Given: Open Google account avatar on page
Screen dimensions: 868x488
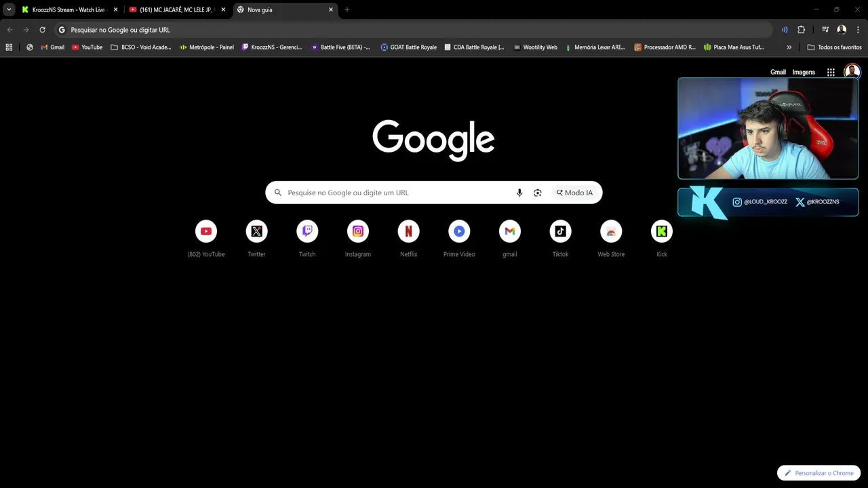Looking at the screenshot, I should [852, 72].
